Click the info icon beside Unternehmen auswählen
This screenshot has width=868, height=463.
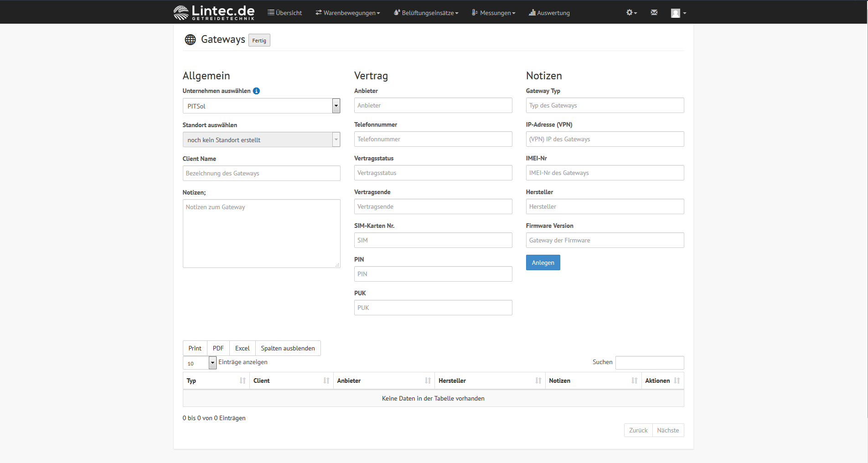pyautogui.click(x=257, y=91)
